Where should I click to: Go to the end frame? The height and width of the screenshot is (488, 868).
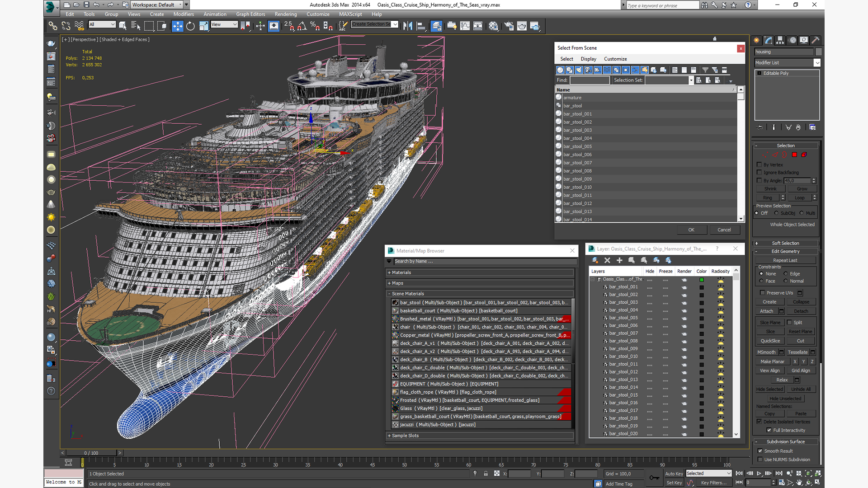(778, 474)
